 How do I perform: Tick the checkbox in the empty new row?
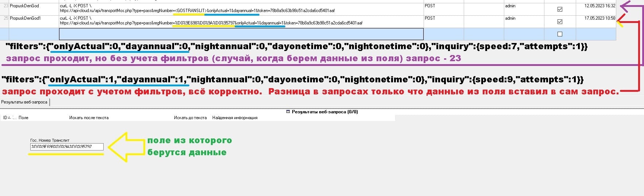[x=560, y=34]
